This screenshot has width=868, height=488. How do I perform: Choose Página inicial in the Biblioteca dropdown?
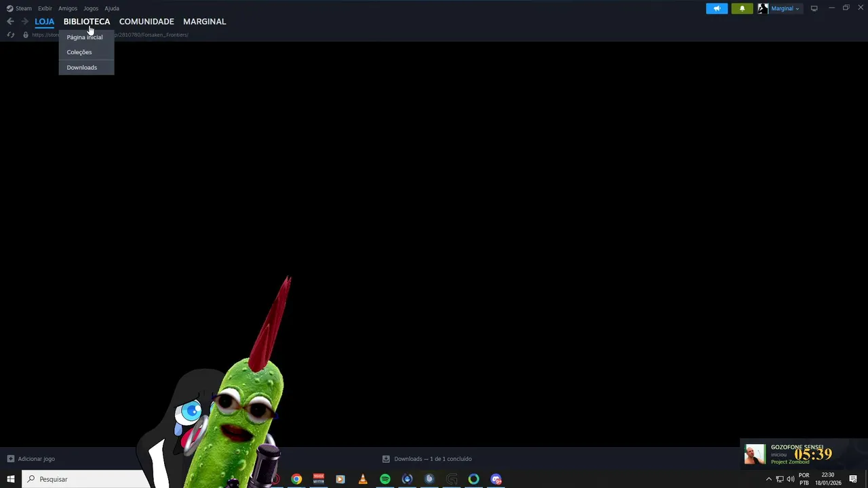[85, 37]
